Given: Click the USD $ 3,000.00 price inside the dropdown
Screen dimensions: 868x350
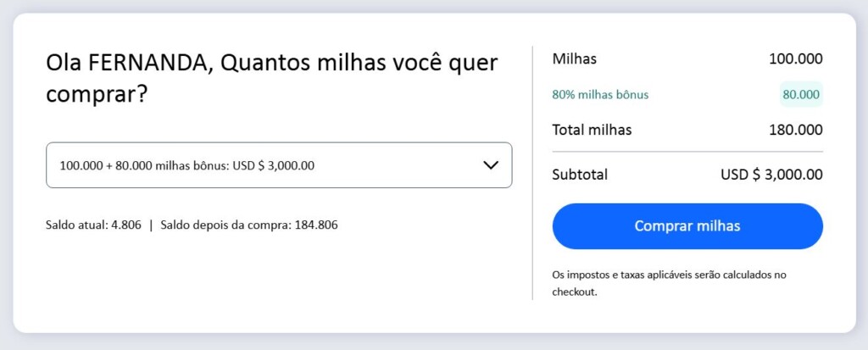Looking at the screenshot, I should click(x=273, y=165).
